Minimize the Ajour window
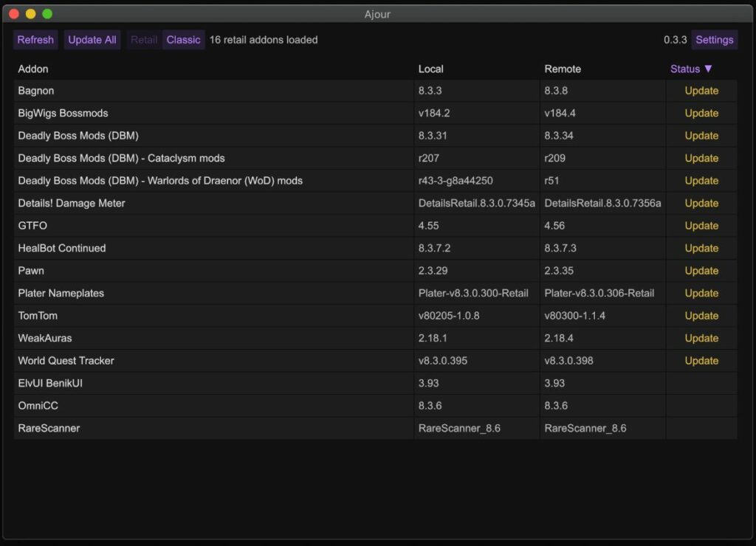The image size is (756, 546). [30, 13]
